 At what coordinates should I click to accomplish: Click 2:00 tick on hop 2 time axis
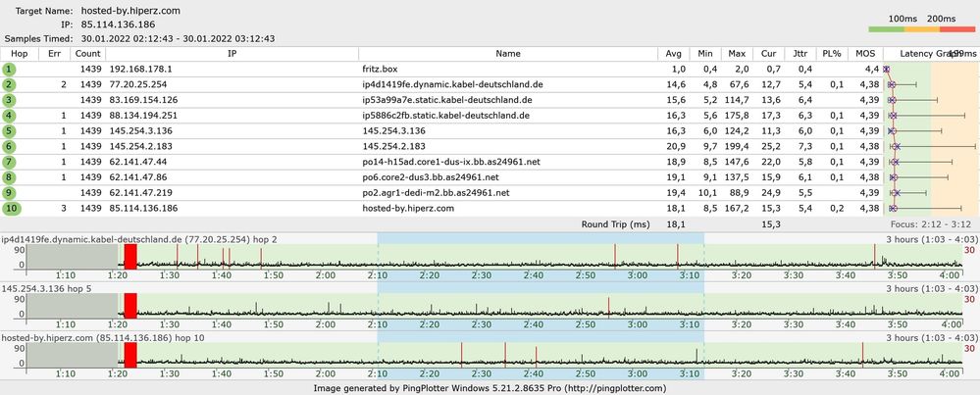pyautogui.click(x=325, y=275)
